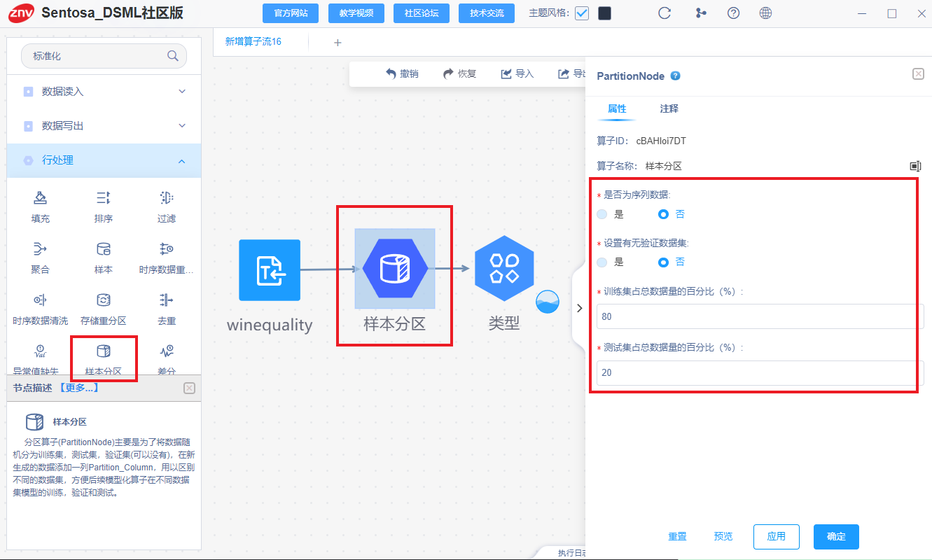
Task: Click the test set percentage field (20)
Action: 760,372
